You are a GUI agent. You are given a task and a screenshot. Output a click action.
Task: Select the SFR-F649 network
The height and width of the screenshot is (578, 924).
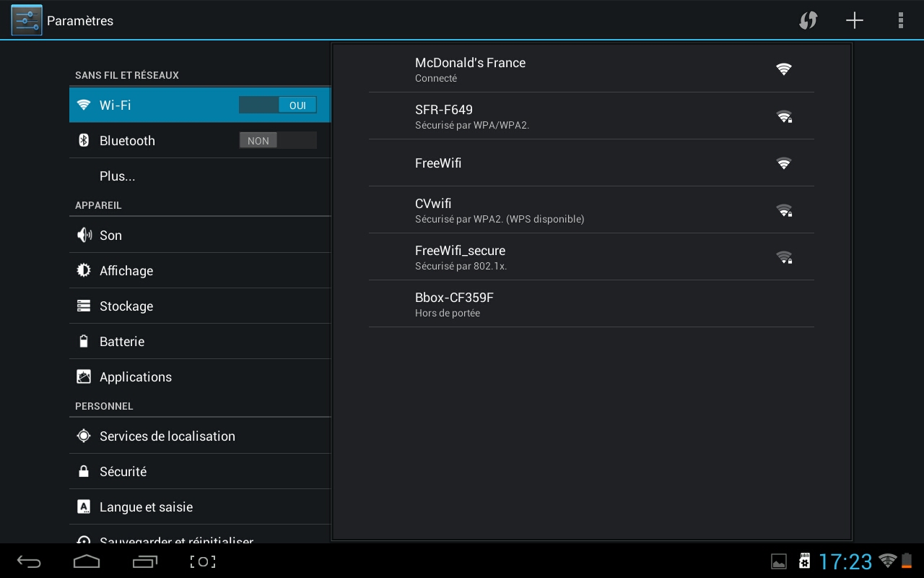pyautogui.click(x=591, y=116)
